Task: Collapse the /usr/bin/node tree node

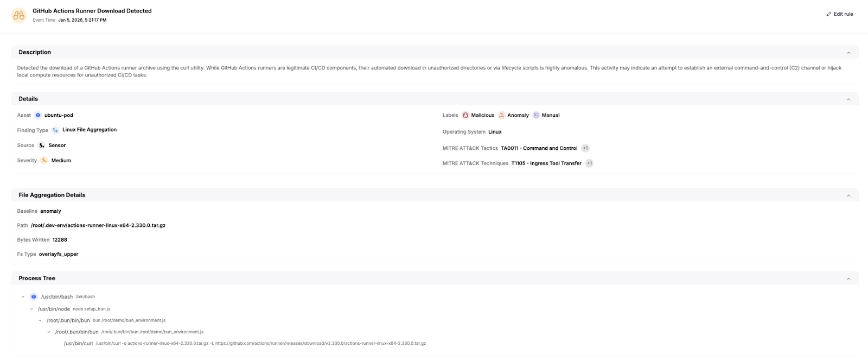Action: click(31, 309)
